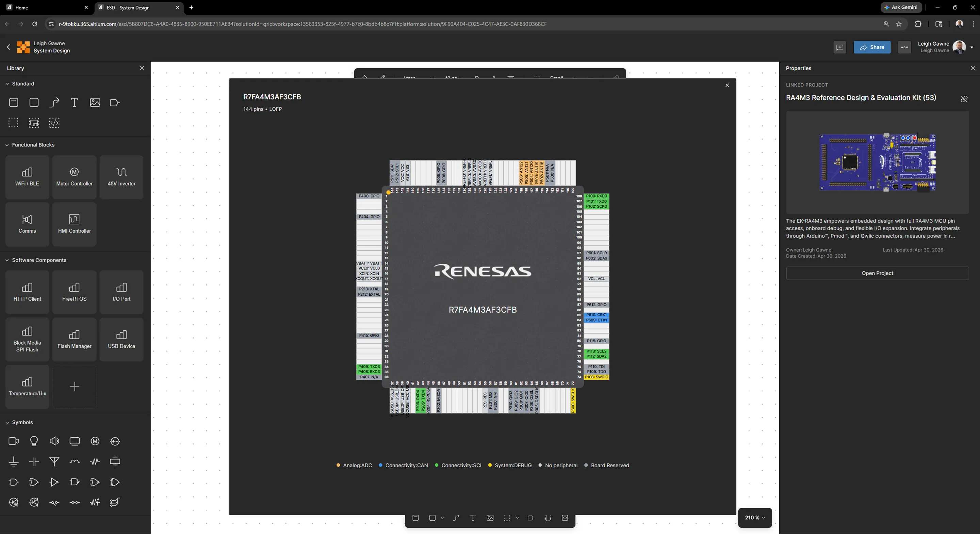Add the HMI Controller functional block
Image resolution: width=980 pixels, height=534 pixels.
[75, 224]
